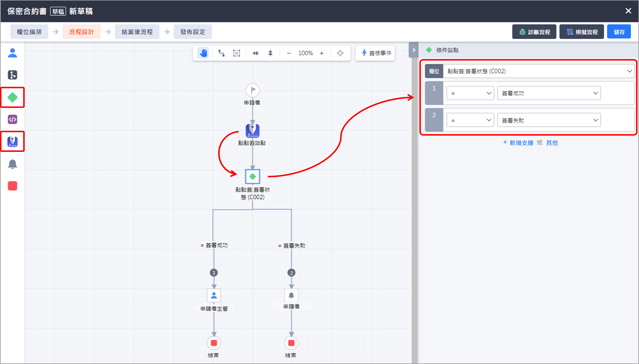Select the condition diamond node on canvas
Screen dimensions: 639x364
pyautogui.click(x=252, y=177)
